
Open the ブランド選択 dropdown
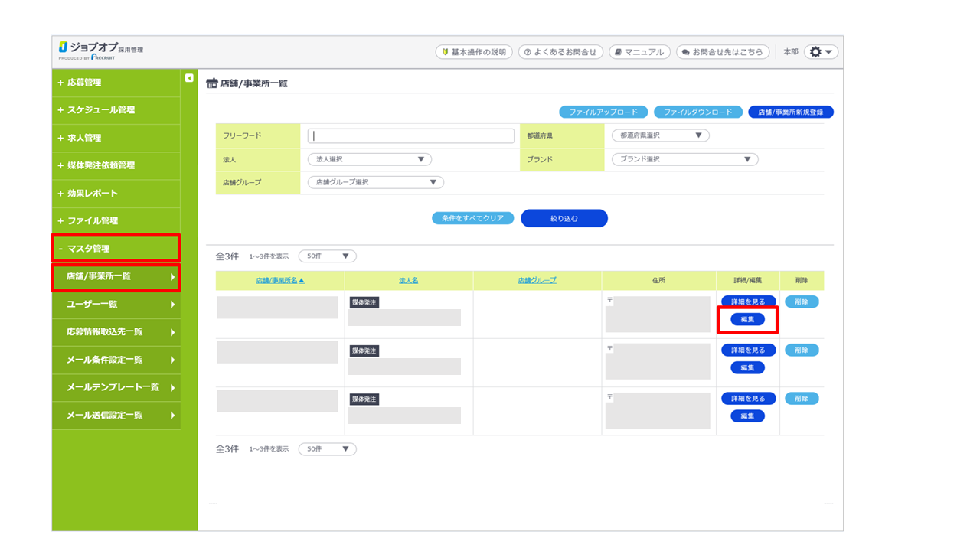click(x=684, y=159)
